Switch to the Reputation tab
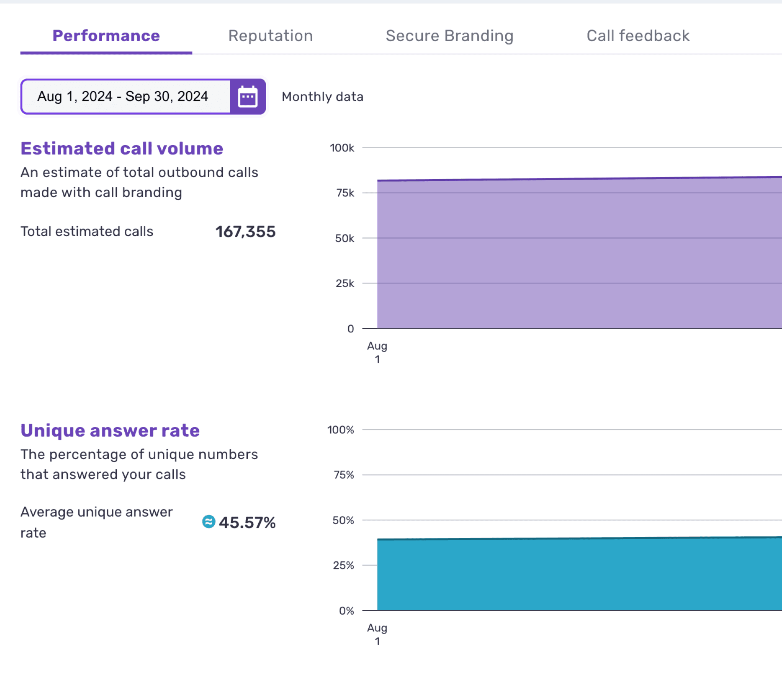The image size is (782, 700). (x=270, y=36)
